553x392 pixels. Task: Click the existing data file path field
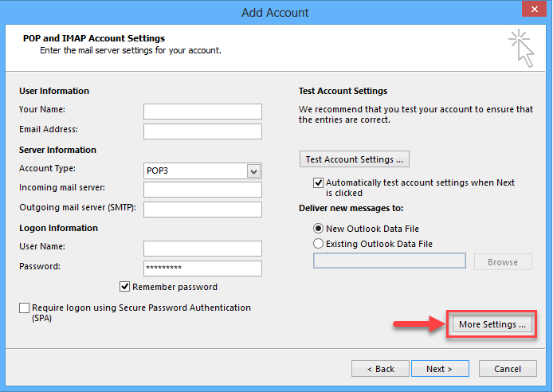click(x=390, y=261)
